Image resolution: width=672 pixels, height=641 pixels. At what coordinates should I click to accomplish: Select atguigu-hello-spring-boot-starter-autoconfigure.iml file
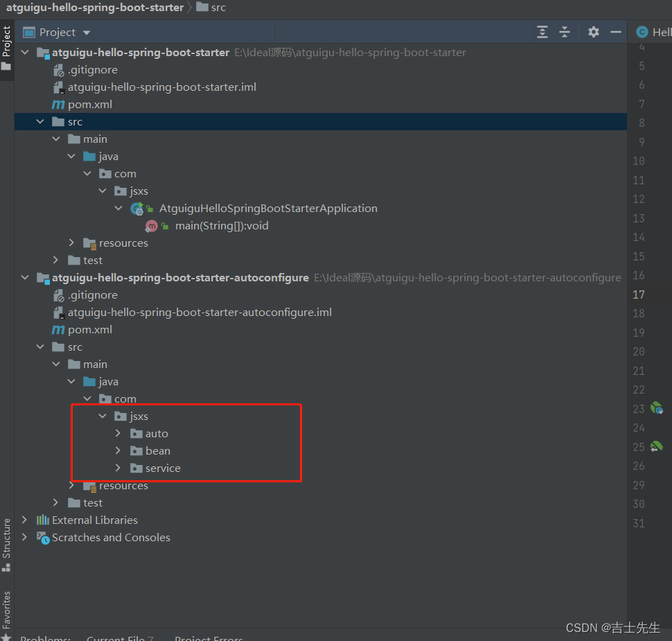tap(200, 312)
